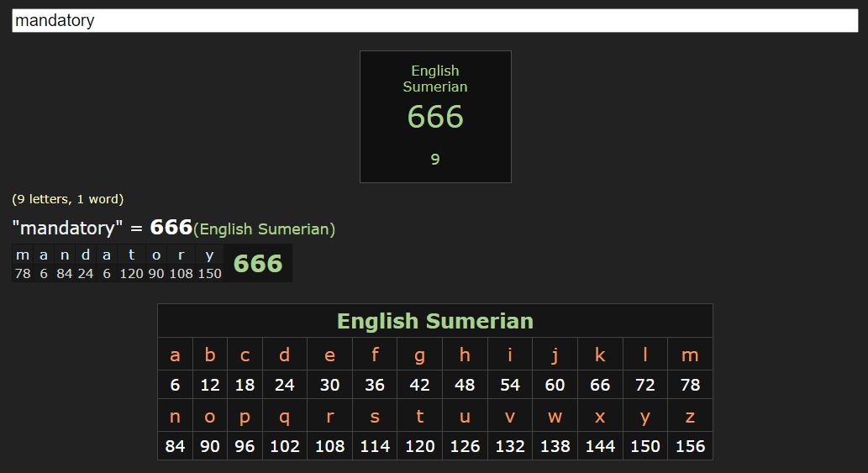Click letter c in the cipher table
868x473 pixels.
(245, 355)
